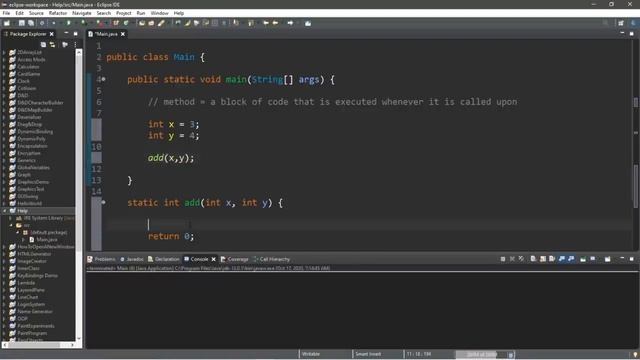The image size is (640, 360).
Task: Click the green Run button in toolbar
Action: 69,23
